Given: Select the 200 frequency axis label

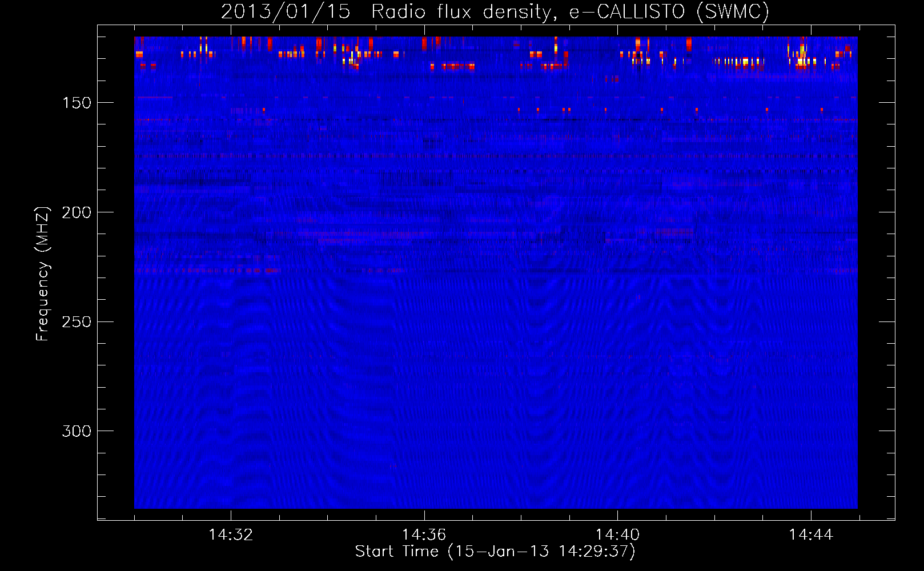Looking at the screenshot, I should click(77, 212).
